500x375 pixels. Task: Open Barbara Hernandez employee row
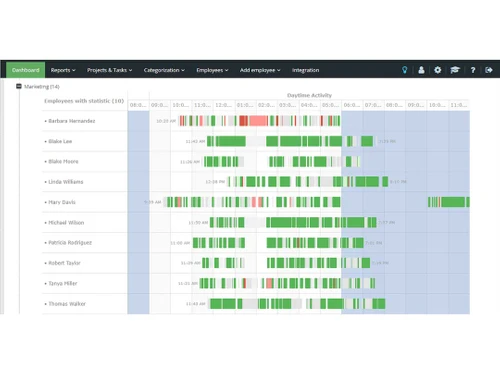point(72,121)
